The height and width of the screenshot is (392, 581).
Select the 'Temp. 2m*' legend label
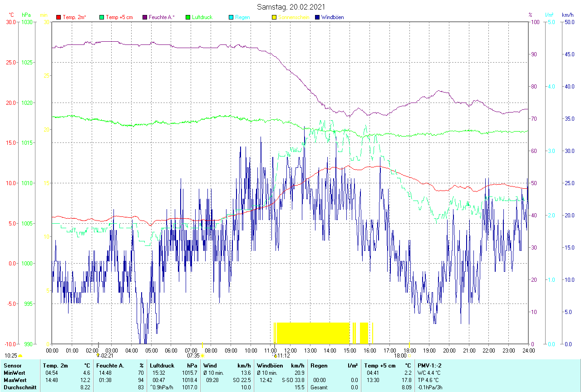point(74,17)
